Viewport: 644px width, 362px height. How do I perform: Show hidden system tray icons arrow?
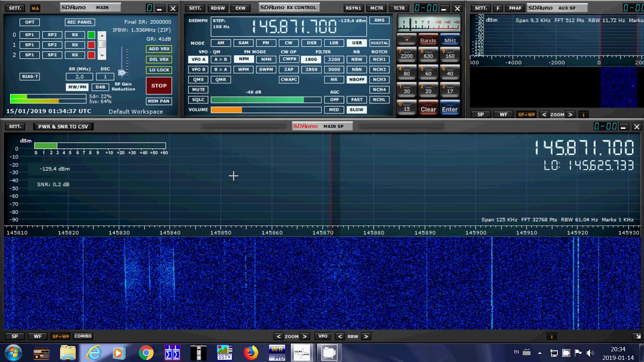point(540,353)
